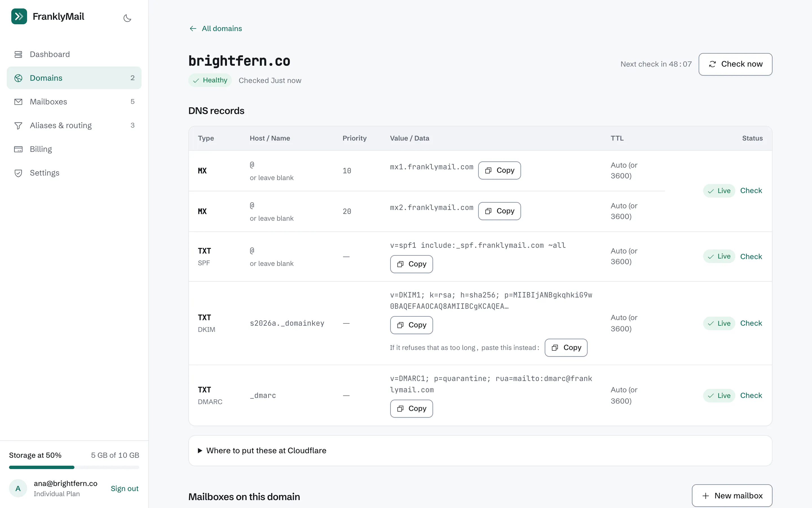812x508 pixels.
Task: Click the back arrow beside All domains
Action: [193, 29]
